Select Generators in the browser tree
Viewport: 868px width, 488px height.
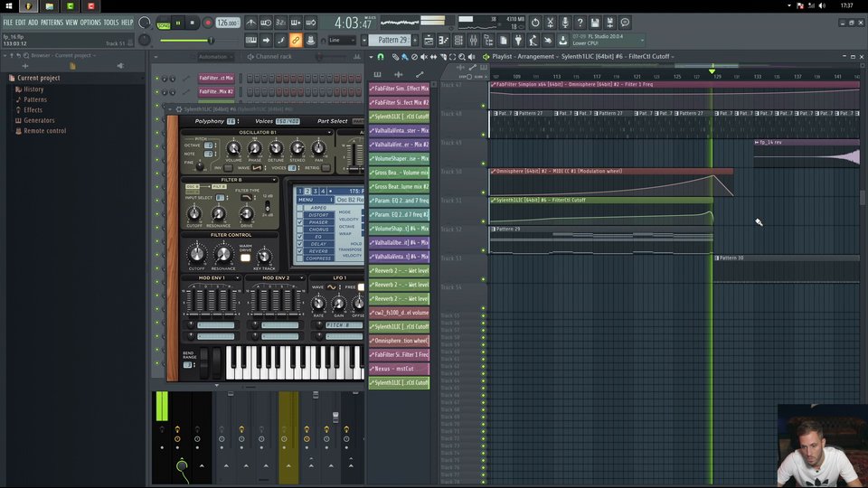point(39,120)
